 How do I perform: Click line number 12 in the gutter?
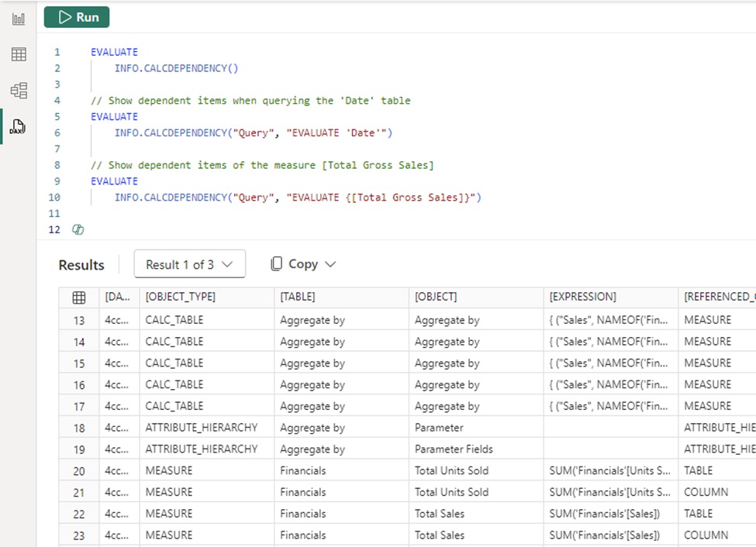tap(54, 229)
